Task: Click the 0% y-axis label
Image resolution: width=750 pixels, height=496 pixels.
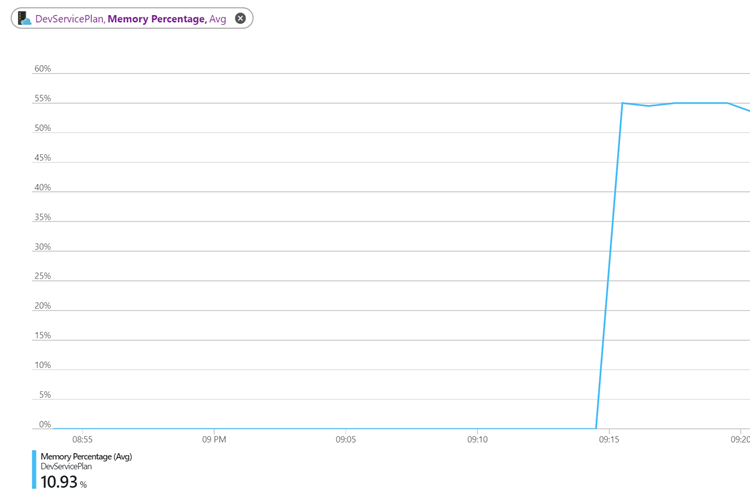Action: point(44,425)
